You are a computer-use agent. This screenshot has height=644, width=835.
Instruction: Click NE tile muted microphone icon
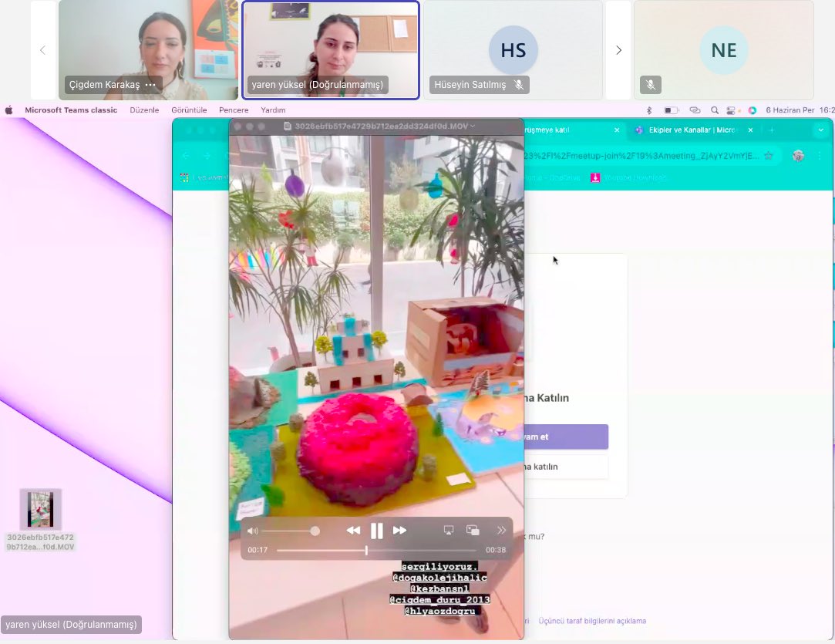(x=650, y=85)
